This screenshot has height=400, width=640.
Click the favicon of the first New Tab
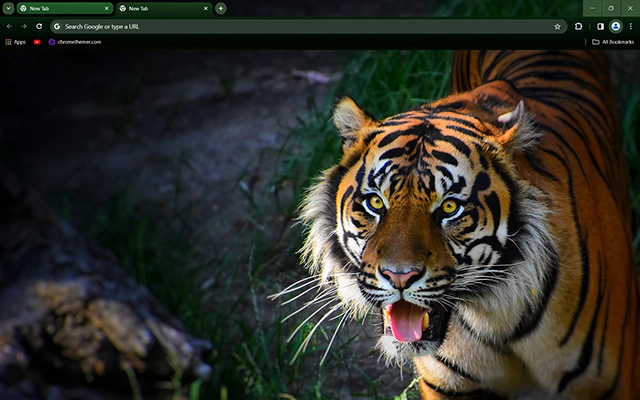click(x=23, y=8)
